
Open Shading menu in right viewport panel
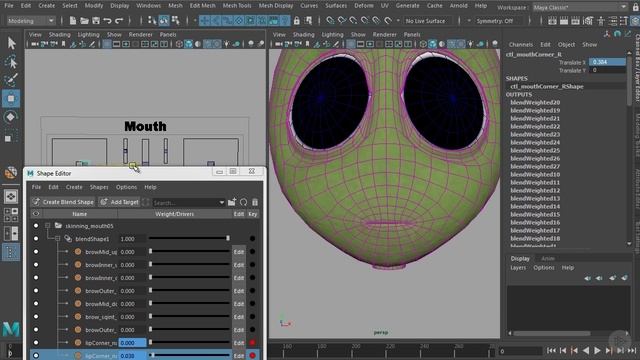point(303,35)
